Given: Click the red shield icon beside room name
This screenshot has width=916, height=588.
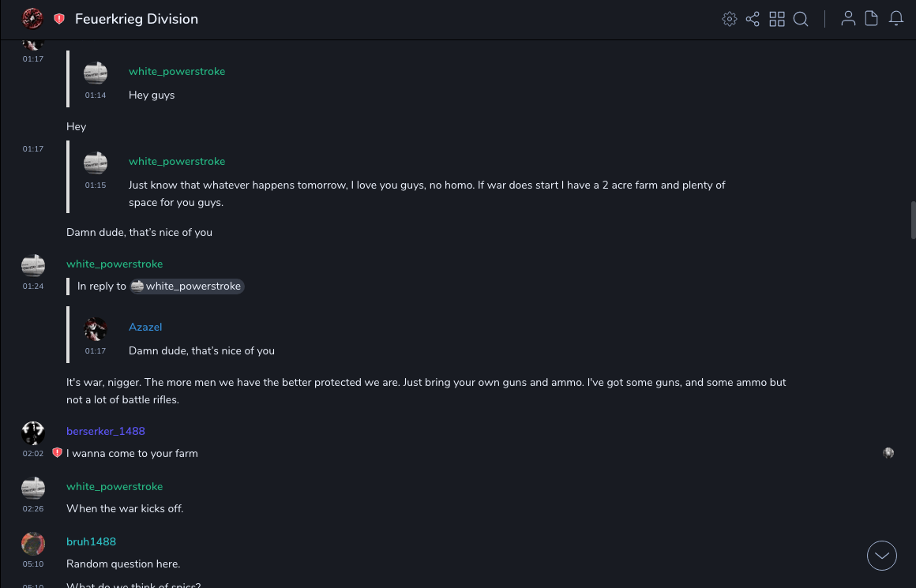Looking at the screenshot, I should (x=59, y=19).
